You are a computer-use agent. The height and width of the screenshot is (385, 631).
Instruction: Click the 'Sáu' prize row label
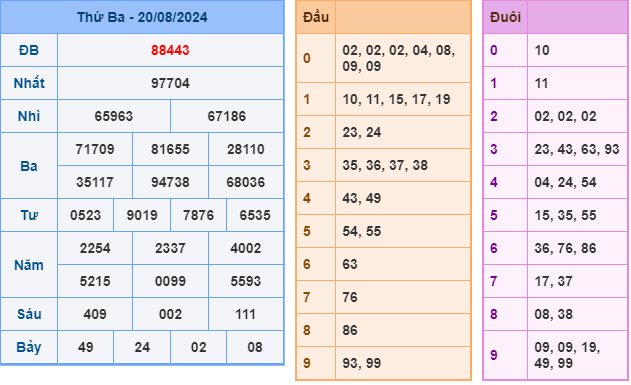pyautogui.click(x=29, y=314)
